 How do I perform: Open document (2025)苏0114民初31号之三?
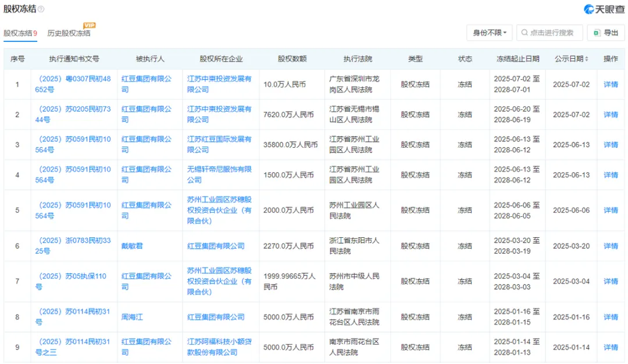coord(73,347)
